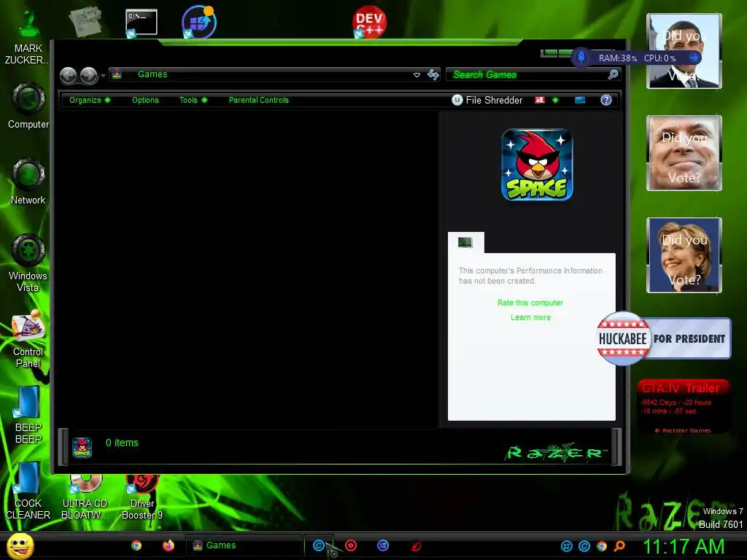Open the ULTRA CD BLOATW... desktop shortcut

(85, 497)
